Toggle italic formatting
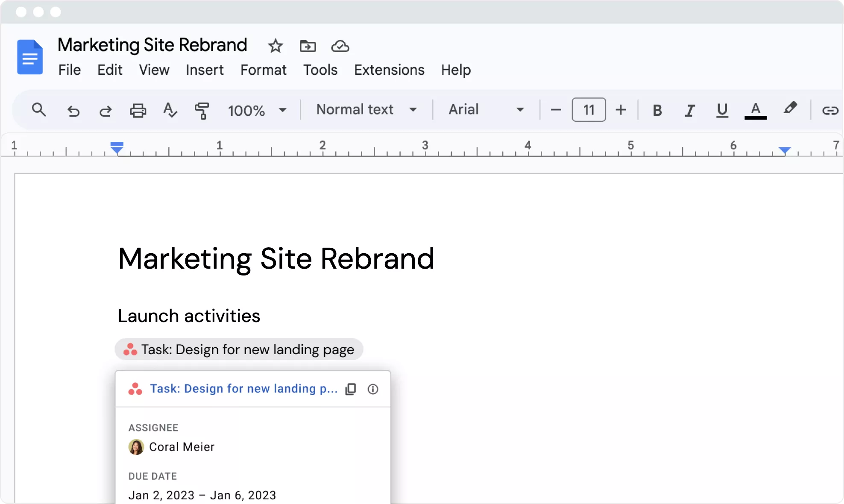844x504 pixels. (689, 110)
